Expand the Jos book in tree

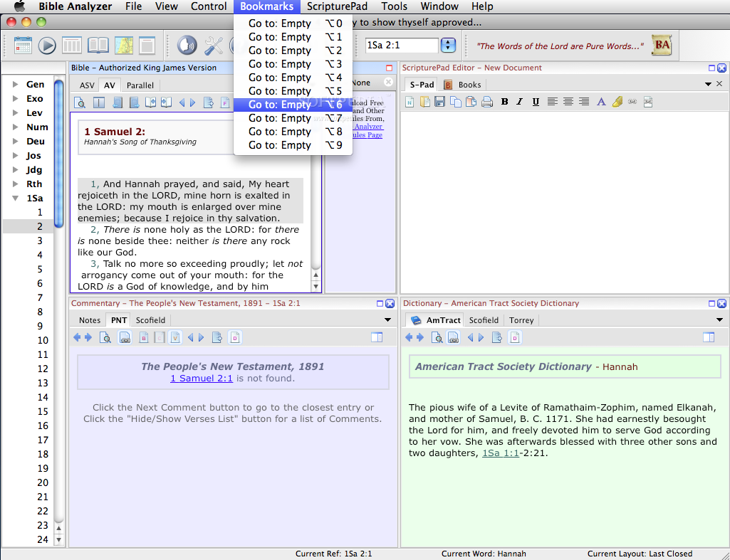[x=16, y=155]
